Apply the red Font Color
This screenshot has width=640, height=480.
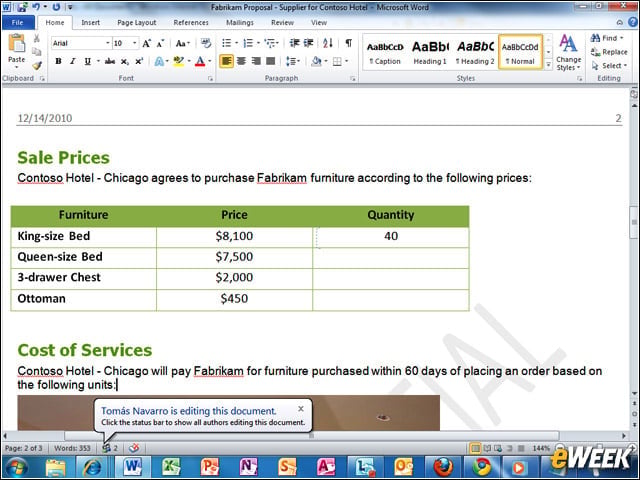pyautogui.click(x=200, y=62)
